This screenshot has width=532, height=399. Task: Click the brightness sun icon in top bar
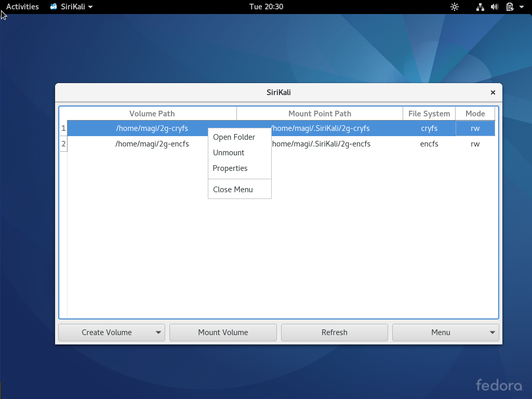[x=454, y=7]
